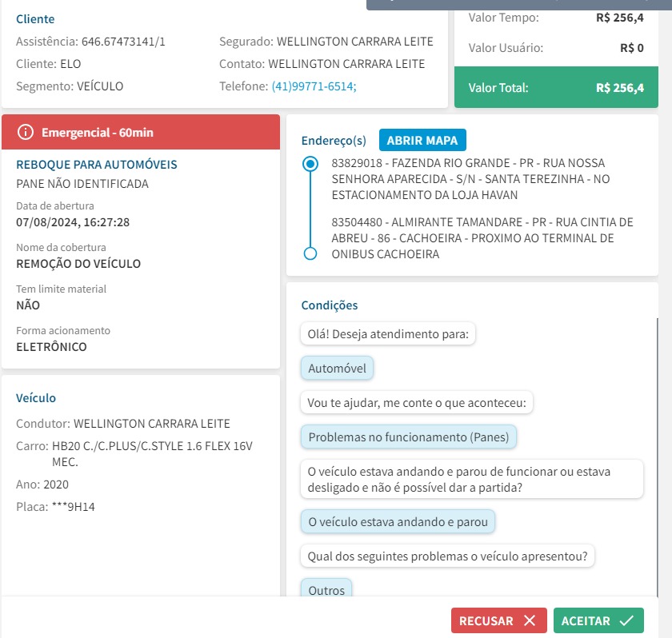Refuse the service with RECUSAR

point(498,620)
